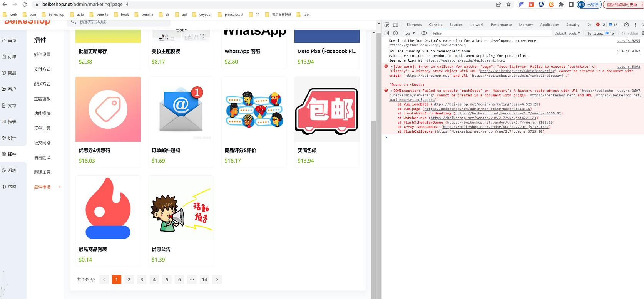
Task: Click the 商品评分&评价 plugin title
Action: pyautogui.click(x=240, y=150)
